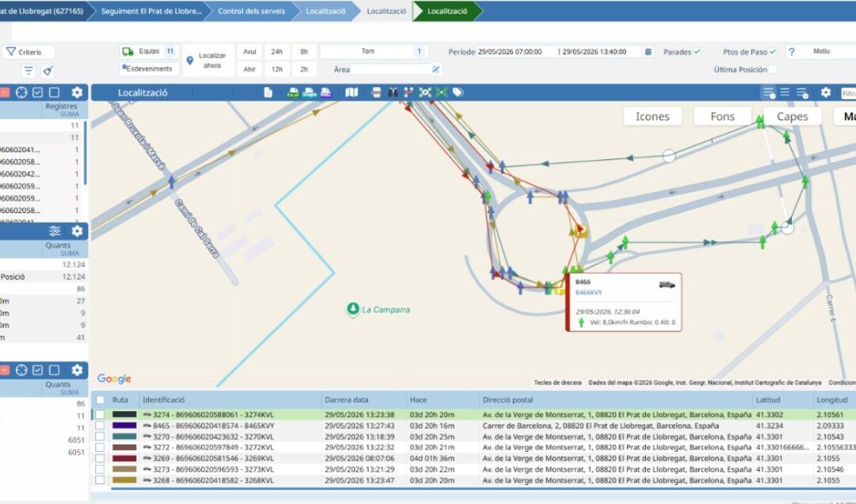Click the binoculars search icon
Viewport: 856px width, 504px height.
coord(392,92)
